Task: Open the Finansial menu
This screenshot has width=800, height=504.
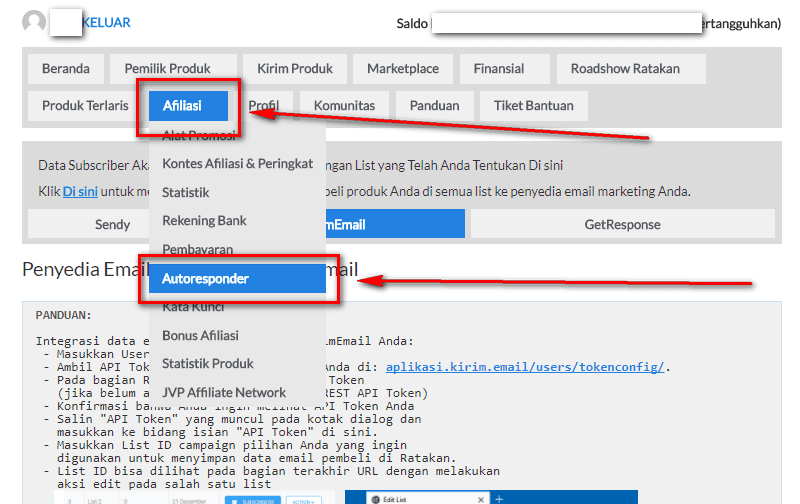Action: click(499, 69)
